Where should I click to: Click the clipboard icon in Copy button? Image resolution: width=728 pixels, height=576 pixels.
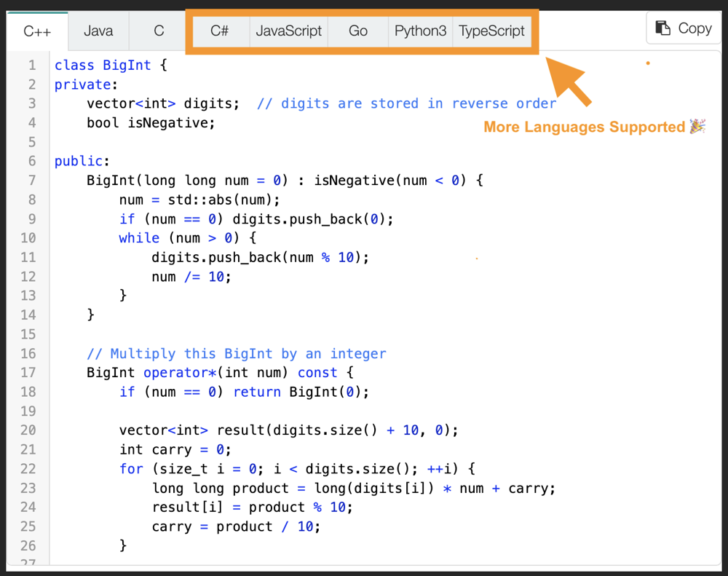coord(662,28)
